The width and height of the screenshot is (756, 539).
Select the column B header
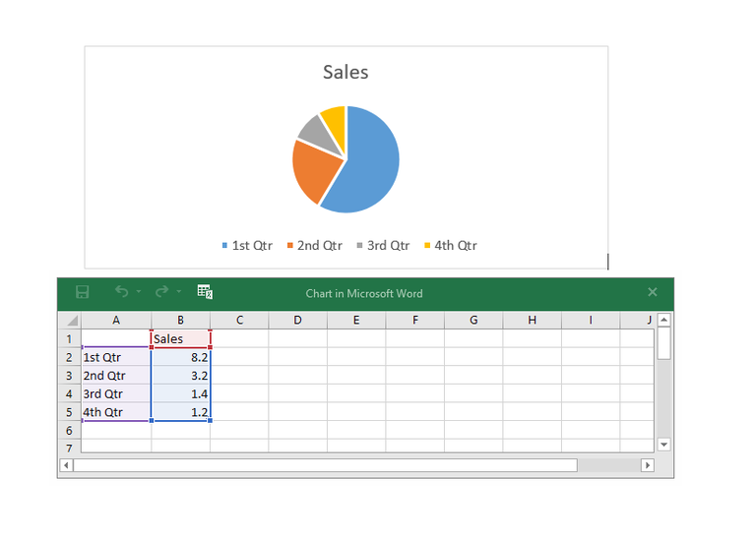click(181, 321)
